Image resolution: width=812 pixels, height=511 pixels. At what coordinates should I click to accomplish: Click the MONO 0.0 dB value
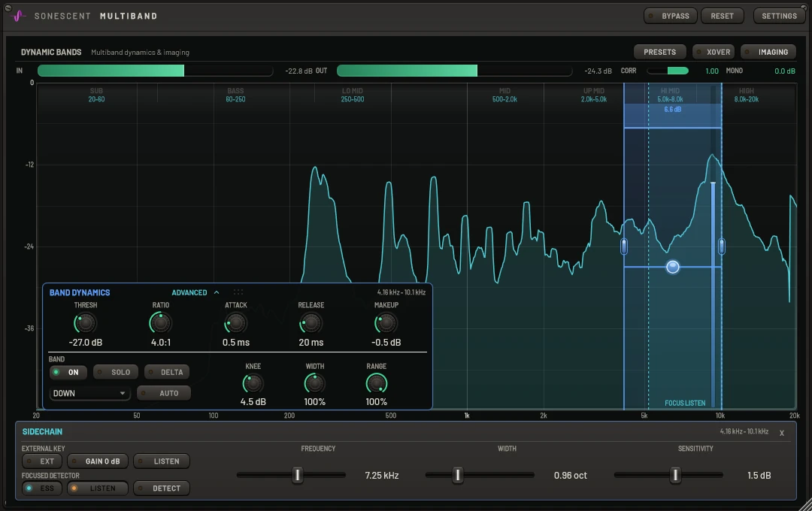tap(784, 71)
